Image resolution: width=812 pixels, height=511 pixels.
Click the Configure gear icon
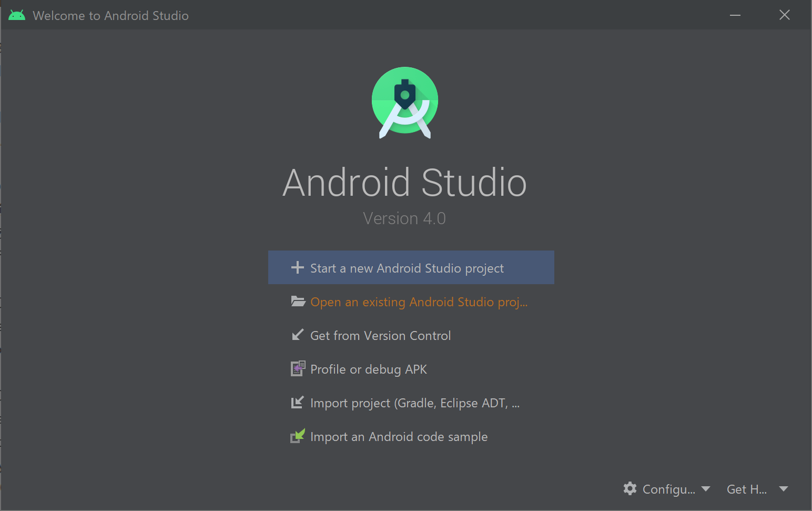point(630,488)
